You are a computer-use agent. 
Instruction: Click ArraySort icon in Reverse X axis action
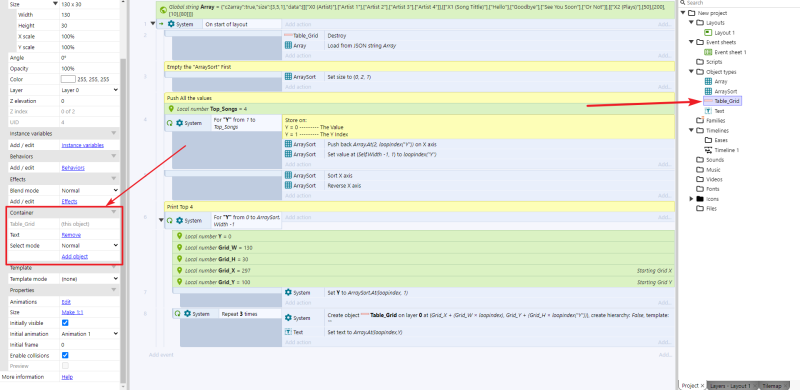pyautogui.click(x=288, y=186)
